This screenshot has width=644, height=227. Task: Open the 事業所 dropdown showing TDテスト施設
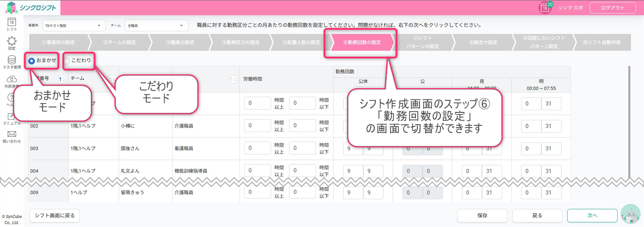74,26
